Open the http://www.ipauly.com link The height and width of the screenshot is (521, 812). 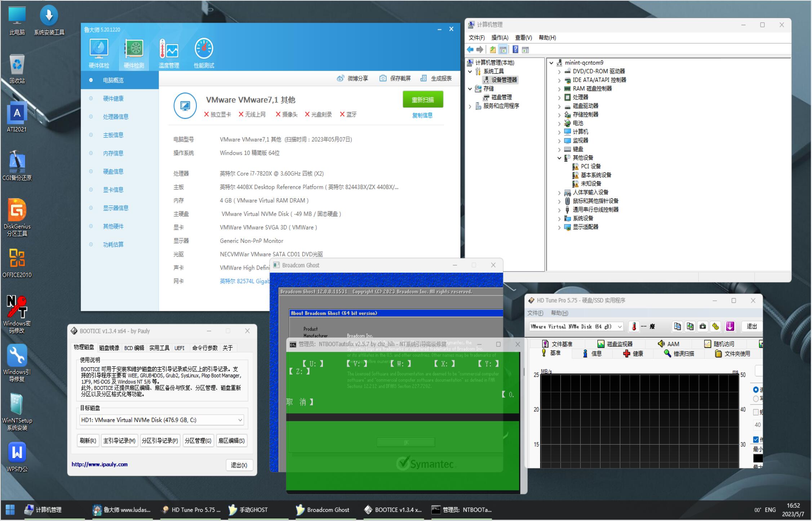coord(99,464)
